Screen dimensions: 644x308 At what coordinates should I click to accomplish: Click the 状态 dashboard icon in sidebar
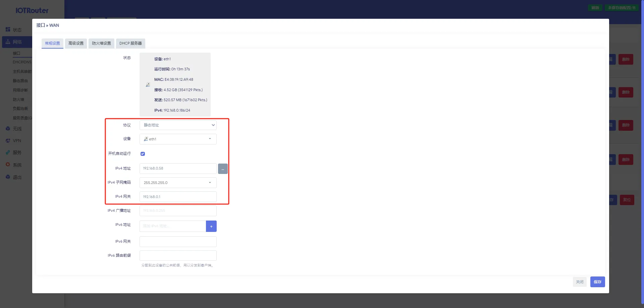click(x=8, y=29)
